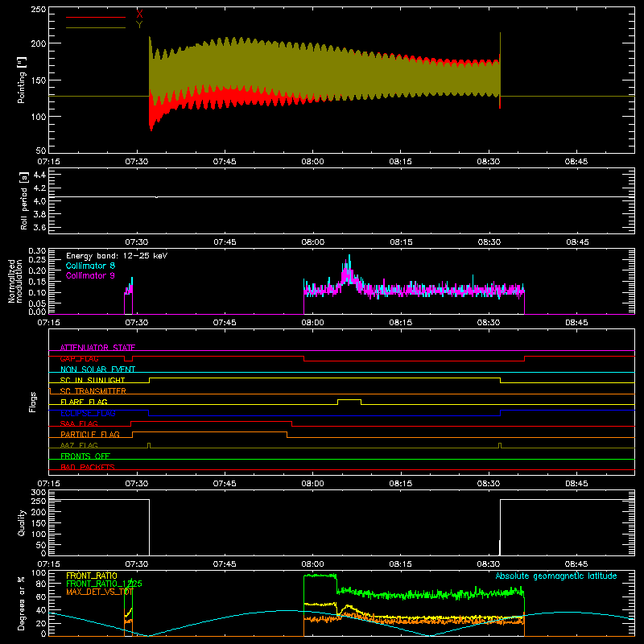Click the SC_IN_SUNLIGHT flag label
The width and height of the screenshot is (644, 644).
point(93,380)
